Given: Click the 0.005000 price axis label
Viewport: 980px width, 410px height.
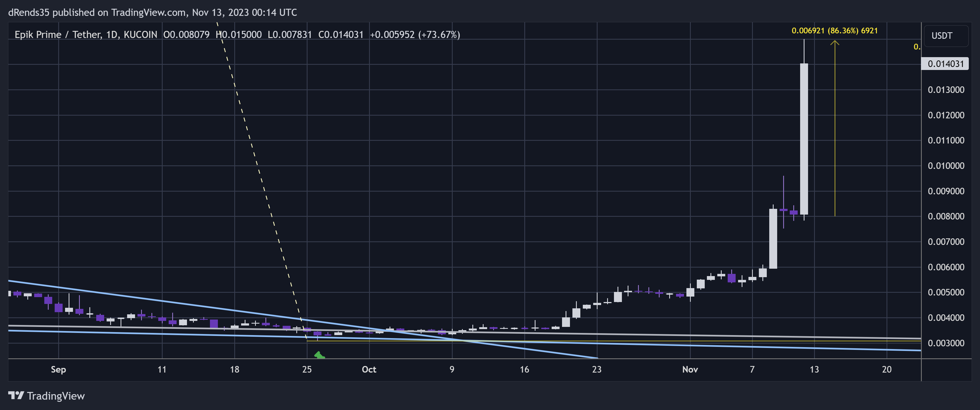Looking at the screenshot, I should pos(946,292).
